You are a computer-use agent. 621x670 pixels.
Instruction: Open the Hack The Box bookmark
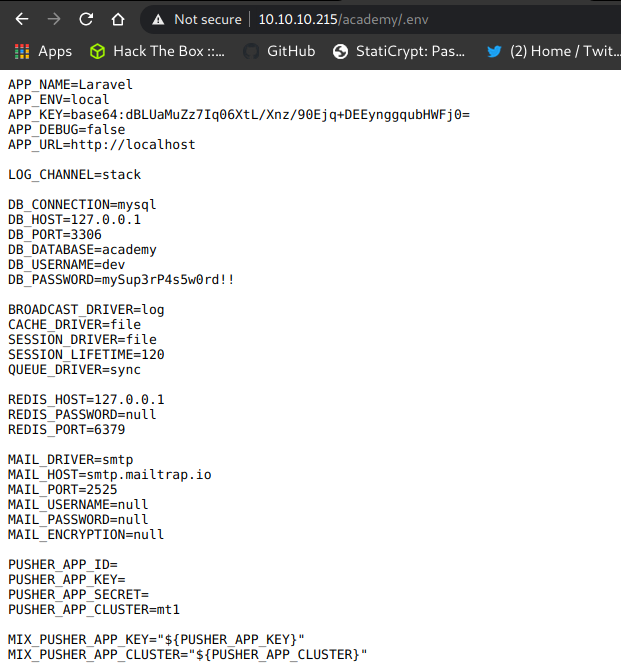click(x=169, y=51)
